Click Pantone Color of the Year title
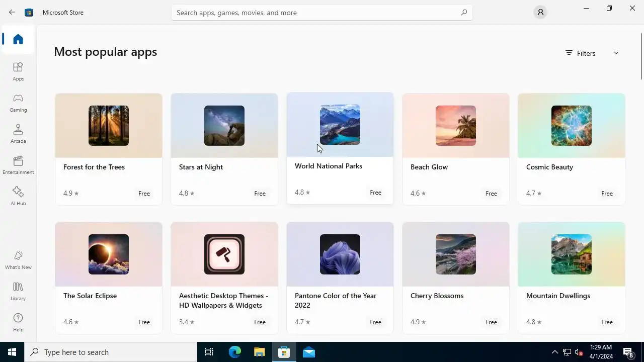 pos(336,300)
